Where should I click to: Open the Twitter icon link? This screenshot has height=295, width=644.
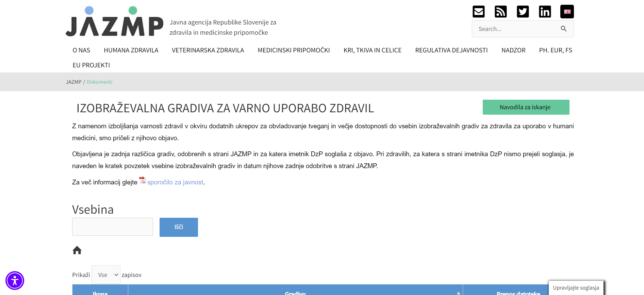[x=523, y=12]
